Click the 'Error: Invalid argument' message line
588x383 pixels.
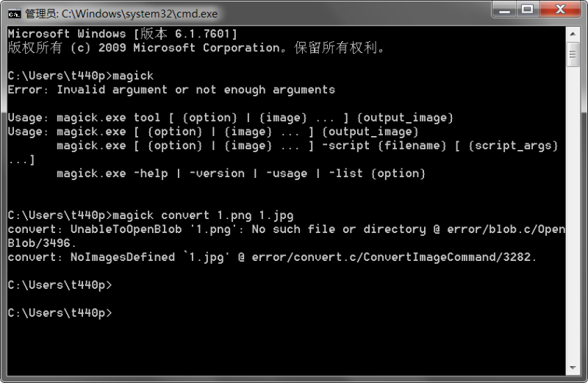pyautogui.click(x=171, y=90)
